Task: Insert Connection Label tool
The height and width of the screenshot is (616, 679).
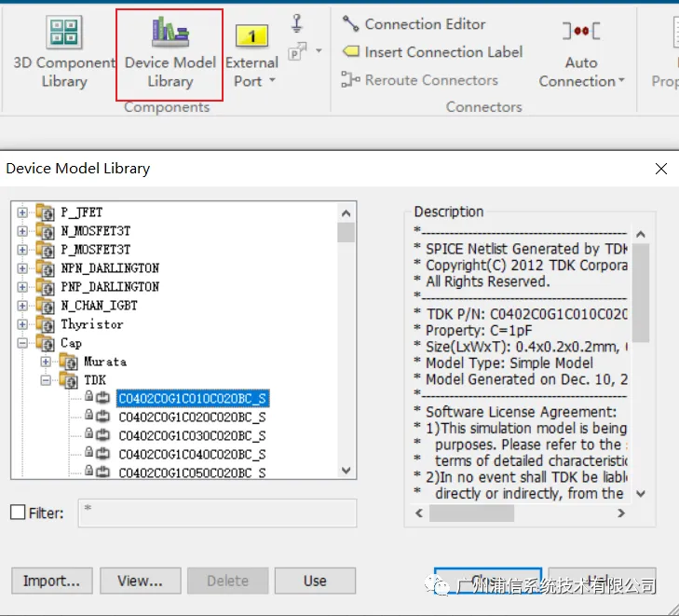Action: tap(432, 52)
